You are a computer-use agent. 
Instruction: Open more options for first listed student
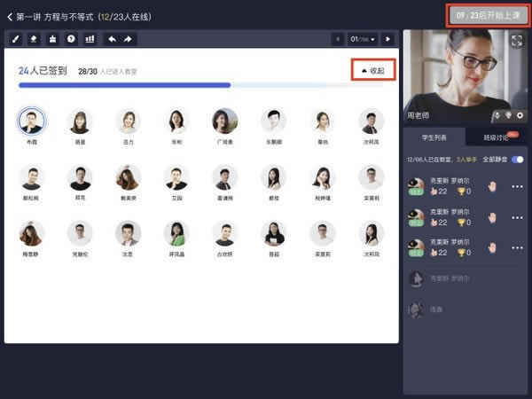[x=517, y=186]
